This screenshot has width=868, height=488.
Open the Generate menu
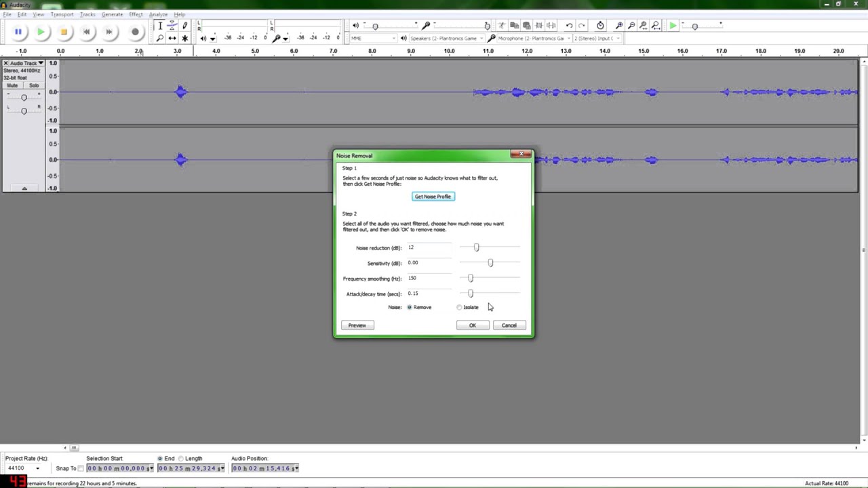pos(113,14)
